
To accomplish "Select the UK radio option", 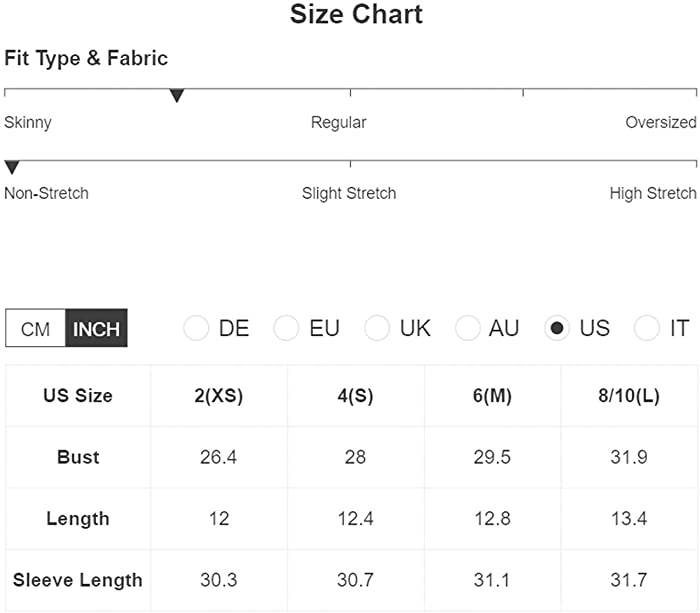I will [x=377, y=328].
